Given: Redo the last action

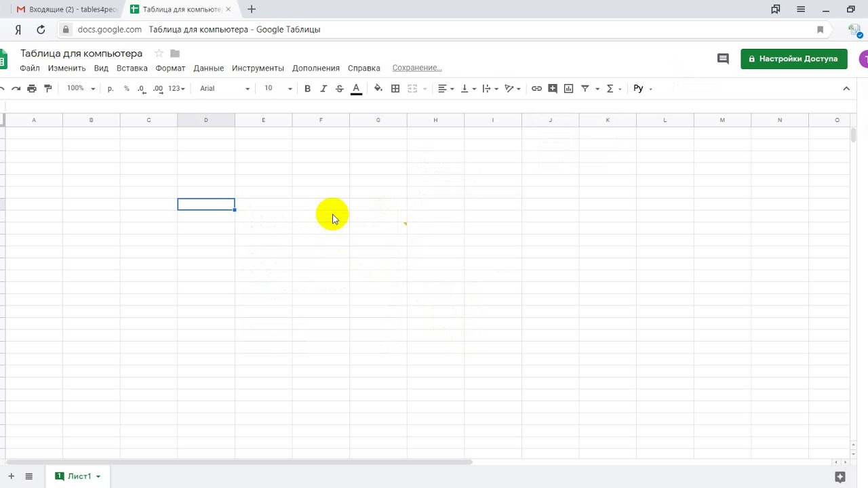Looking at the screenshot, I should [16, 88].
